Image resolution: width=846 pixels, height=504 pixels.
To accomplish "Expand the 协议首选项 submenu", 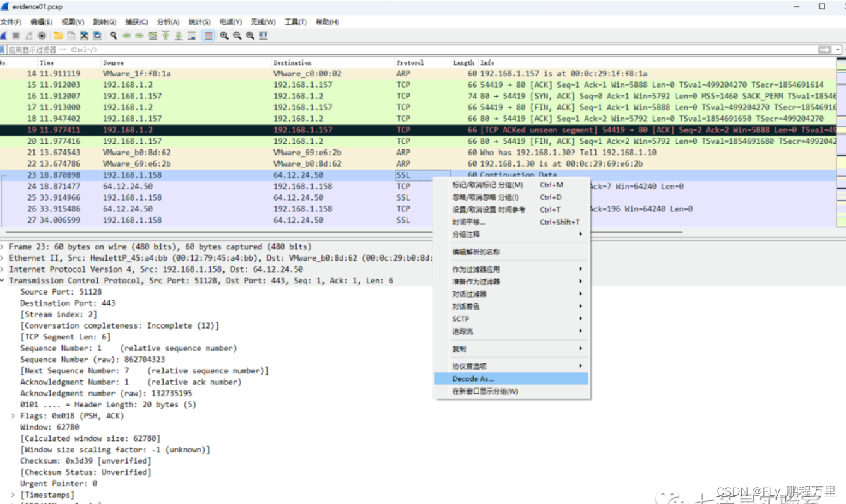I will coord(511,366).
